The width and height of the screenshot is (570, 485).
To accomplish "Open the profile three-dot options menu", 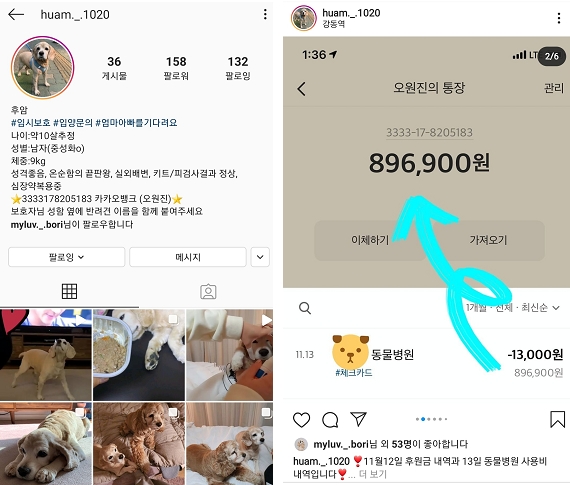I will click(x=265, y=15).
